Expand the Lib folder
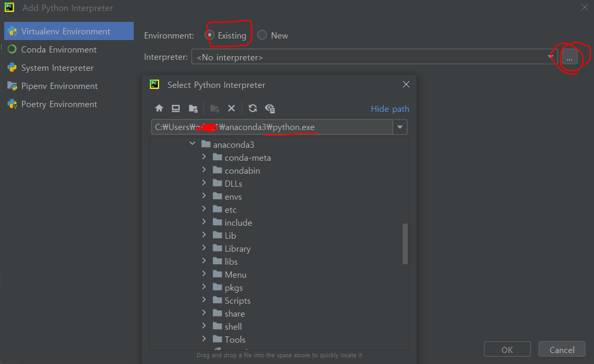The image size is (594, 364). pos(204,235)
